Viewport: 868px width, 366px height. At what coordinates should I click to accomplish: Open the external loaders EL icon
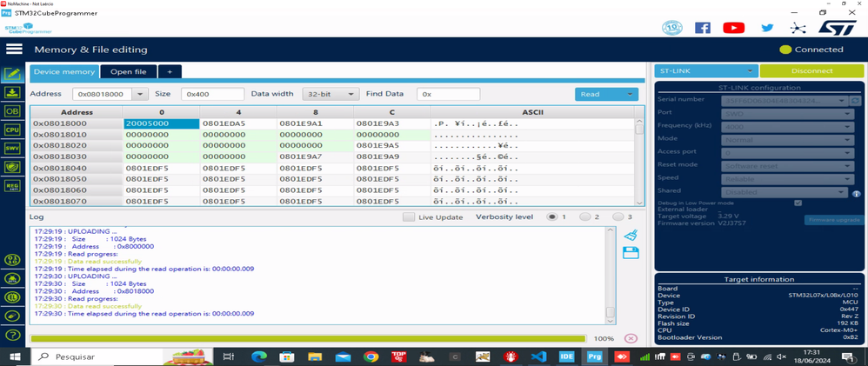[x=12, y=297]
